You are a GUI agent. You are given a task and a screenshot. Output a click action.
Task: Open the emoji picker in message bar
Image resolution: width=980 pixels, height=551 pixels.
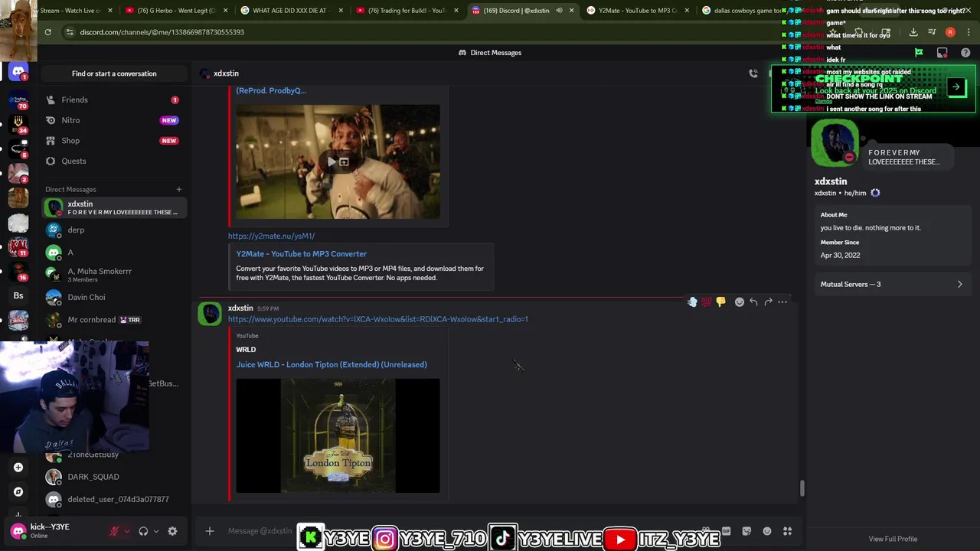pyautogui.click(x=767, y=531)
